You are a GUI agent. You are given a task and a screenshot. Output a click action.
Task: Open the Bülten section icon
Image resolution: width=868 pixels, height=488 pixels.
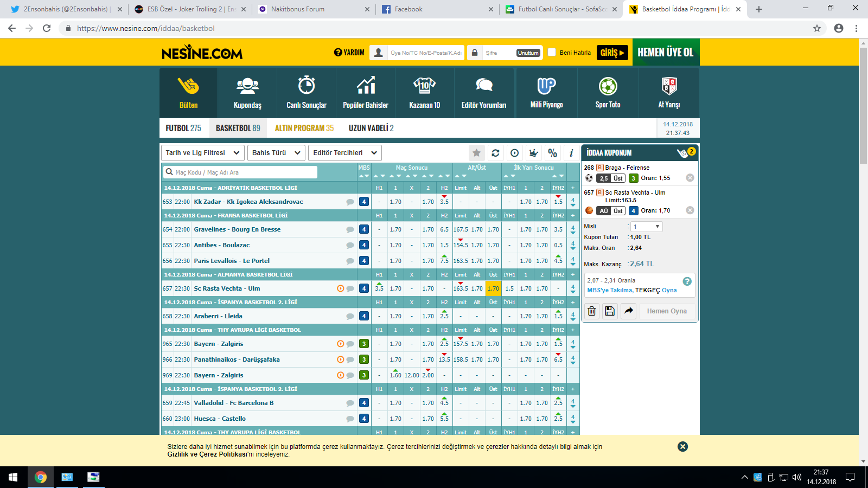tap(188, 86)
